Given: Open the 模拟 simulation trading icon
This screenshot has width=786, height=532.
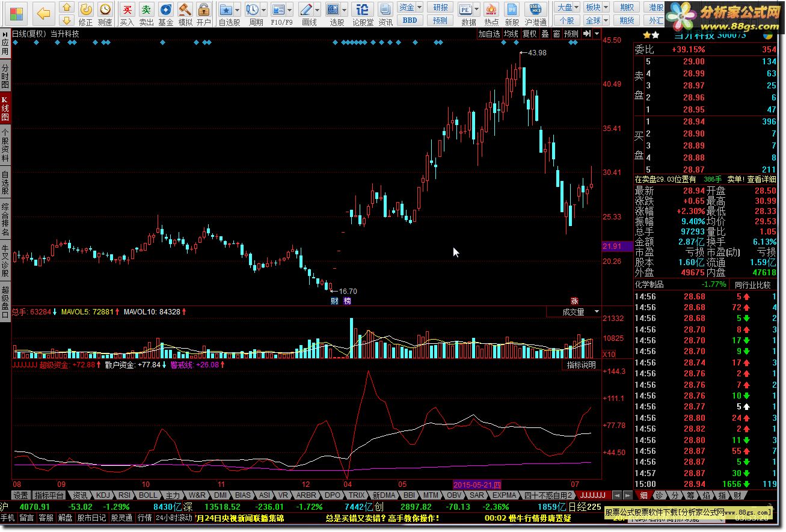Looking at the screenshot, I should tap(185, 13).
